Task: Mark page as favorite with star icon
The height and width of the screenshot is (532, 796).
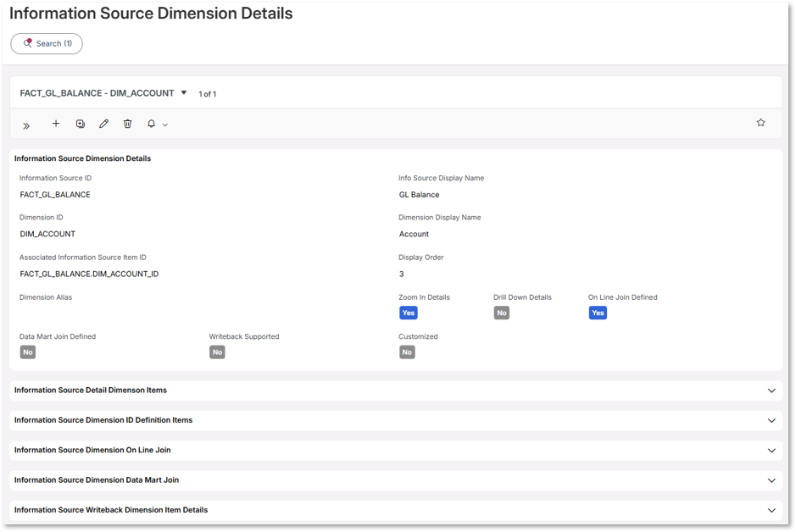Action: click(x=760, y=122)
